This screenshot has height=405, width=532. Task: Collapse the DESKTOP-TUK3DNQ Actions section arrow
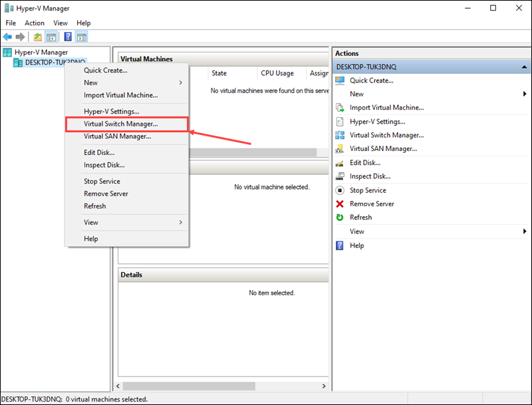click(x=524, y=67)
